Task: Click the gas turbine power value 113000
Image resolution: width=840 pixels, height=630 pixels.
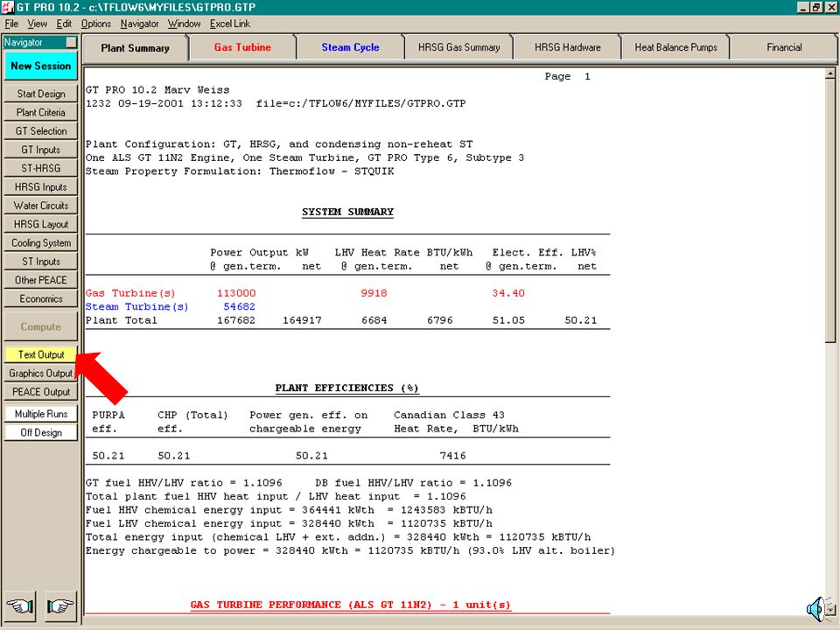Action: pos(236,294)
